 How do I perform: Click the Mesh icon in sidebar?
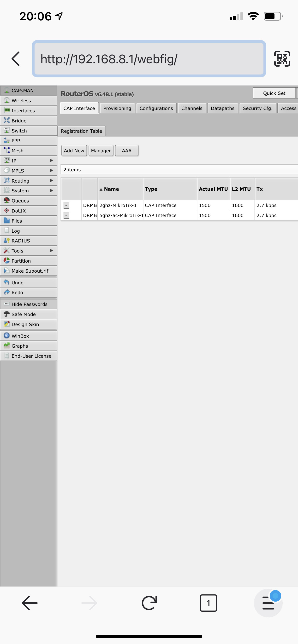coord(7,150)
